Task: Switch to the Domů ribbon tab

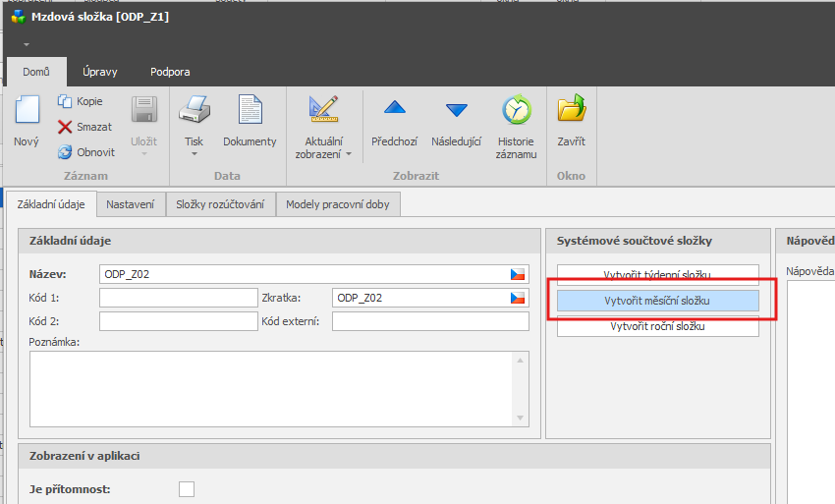Action: pyautogui.click(x=36, y=72)
